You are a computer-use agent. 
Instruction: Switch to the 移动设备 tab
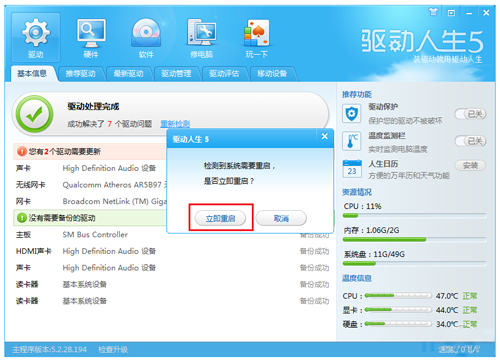click(272, 74)
